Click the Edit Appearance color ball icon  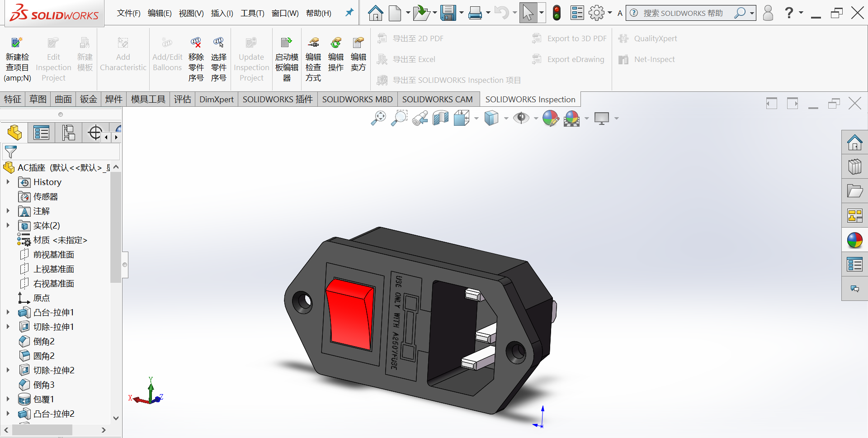tap(551, 119)
